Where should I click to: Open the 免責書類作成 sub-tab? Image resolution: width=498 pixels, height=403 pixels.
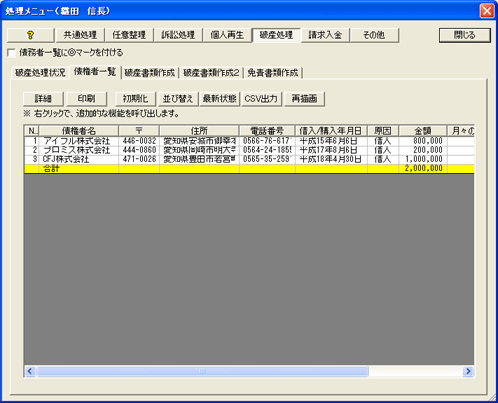(273, 73)
